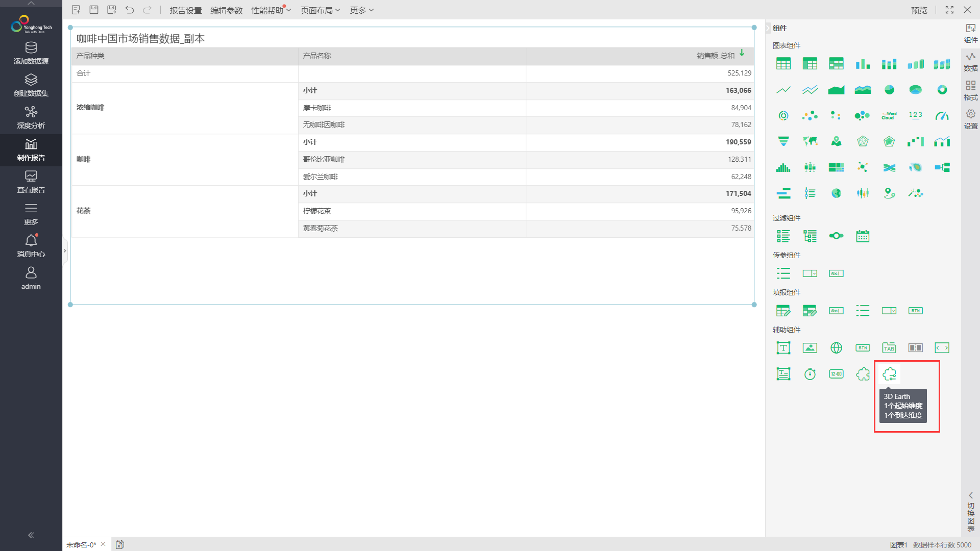Open 消息中心 in the left sidebar
This screenshot has width=980, height=551.
tap(31, 245)
